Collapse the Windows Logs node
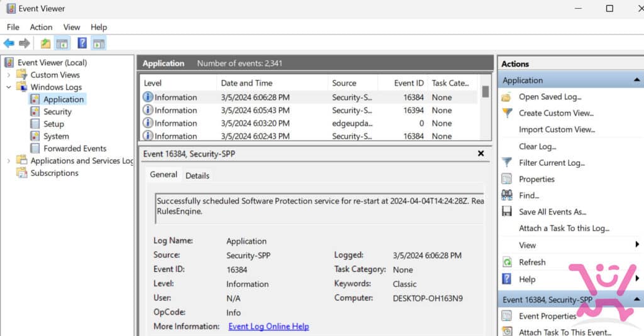 (x=9, y=87)
